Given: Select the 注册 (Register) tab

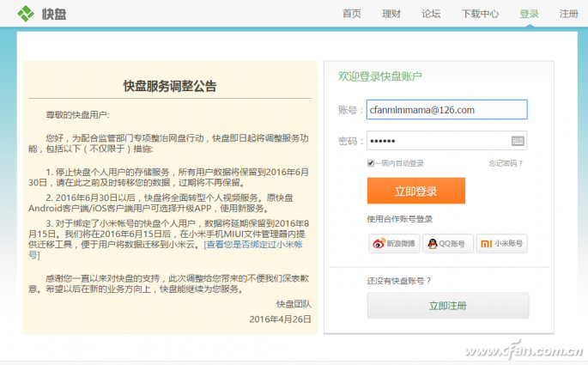Looking at the screenshot, I should click(x=568, y=14).
